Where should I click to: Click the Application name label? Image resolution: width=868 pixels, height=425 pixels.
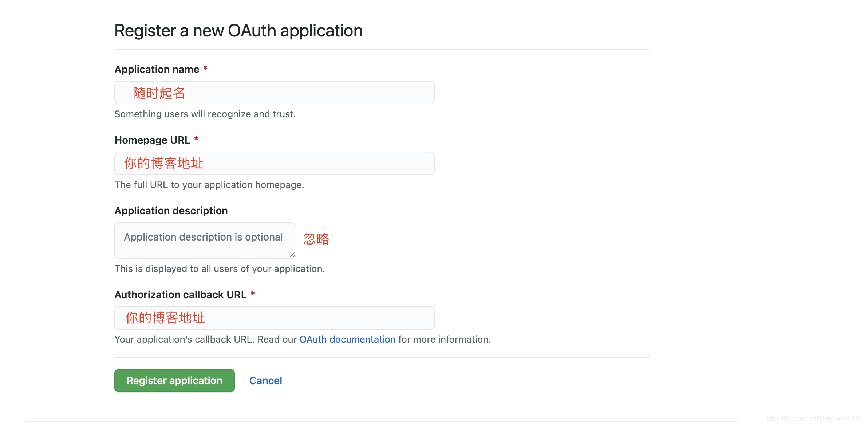[157, 69]
